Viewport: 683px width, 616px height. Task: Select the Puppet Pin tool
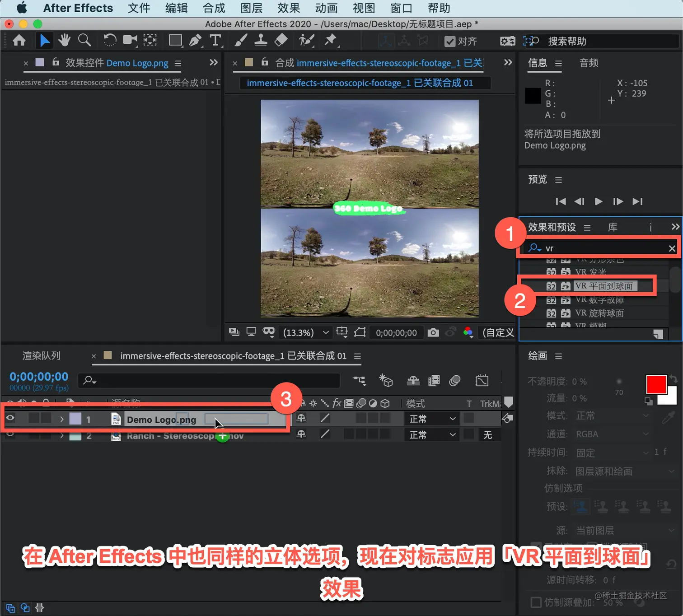[x=331, y=40]
